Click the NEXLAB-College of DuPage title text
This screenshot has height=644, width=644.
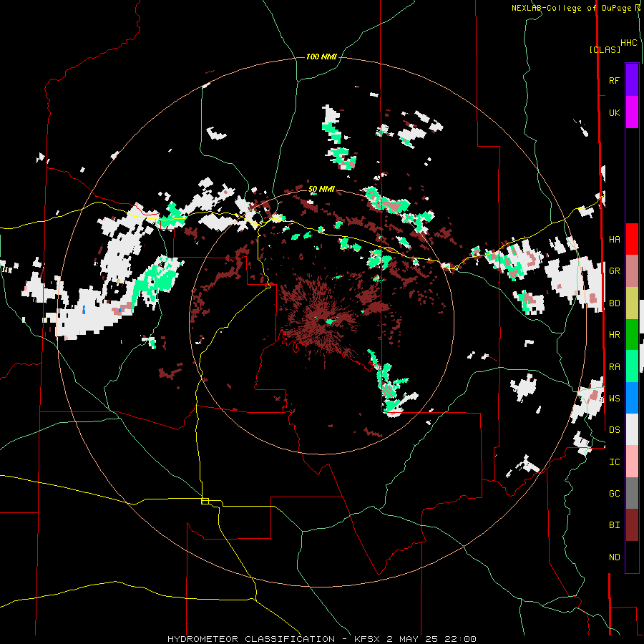[572, 8]
